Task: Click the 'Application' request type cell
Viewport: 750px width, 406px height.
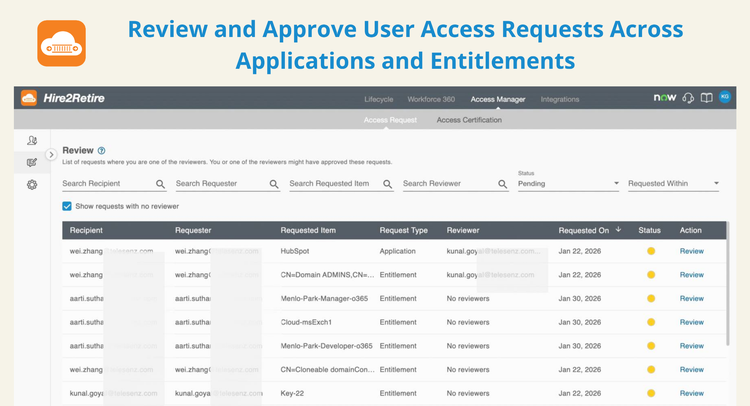Action: 397,251
